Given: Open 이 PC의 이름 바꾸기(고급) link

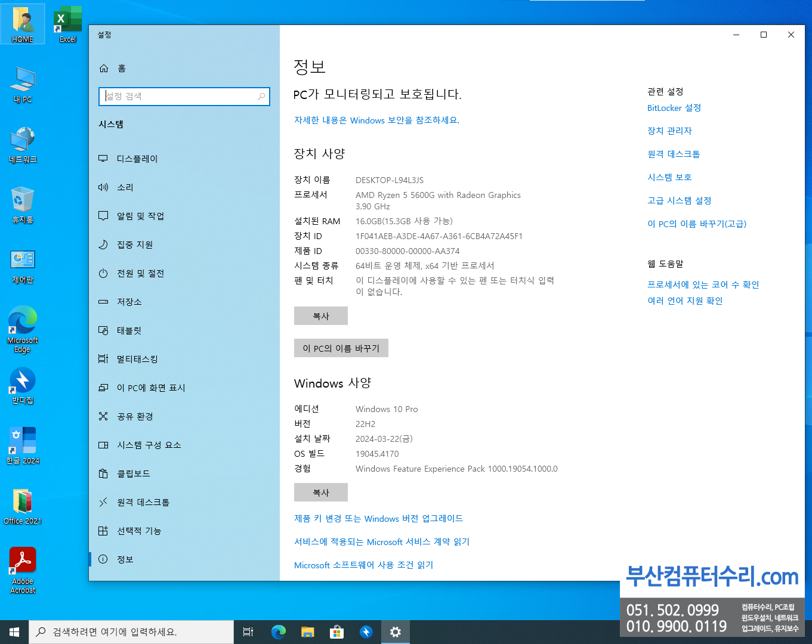Looking at the screenshot, I should click(x=697, y=224).
